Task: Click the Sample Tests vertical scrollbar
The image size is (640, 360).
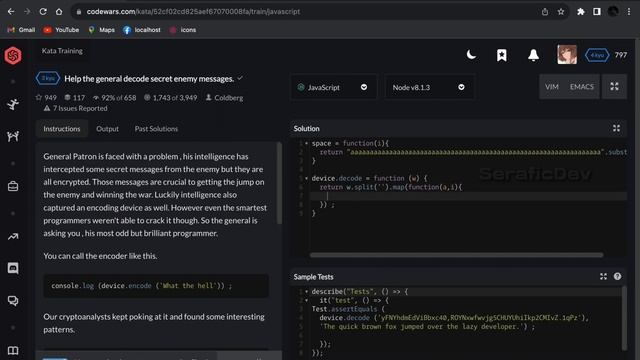Action: pos(624,318)
